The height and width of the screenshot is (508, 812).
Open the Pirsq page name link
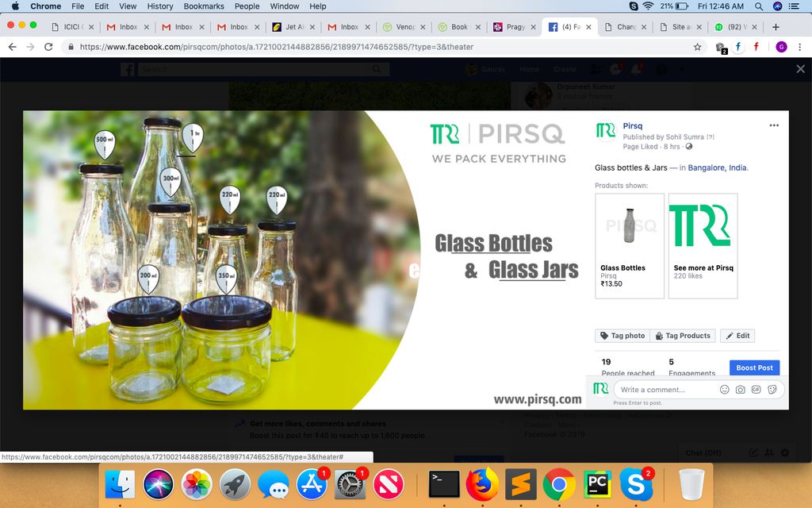pyautogui.click(x=632, y=126)
